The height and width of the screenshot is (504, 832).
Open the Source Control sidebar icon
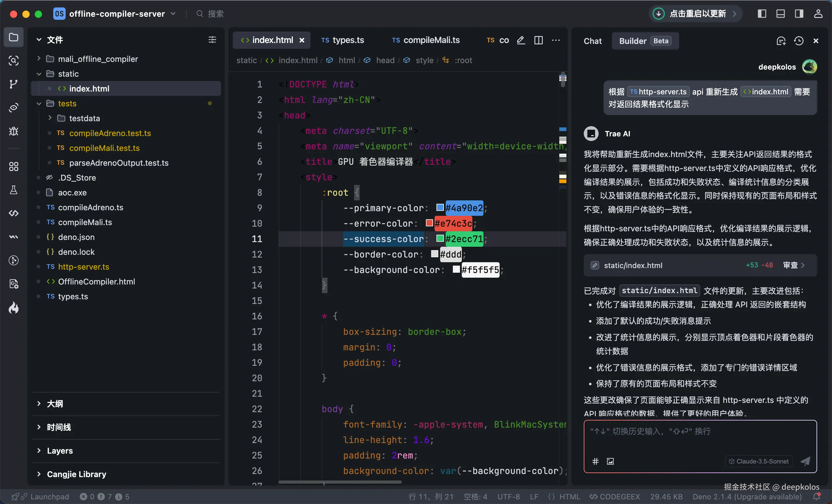(14, 84)
